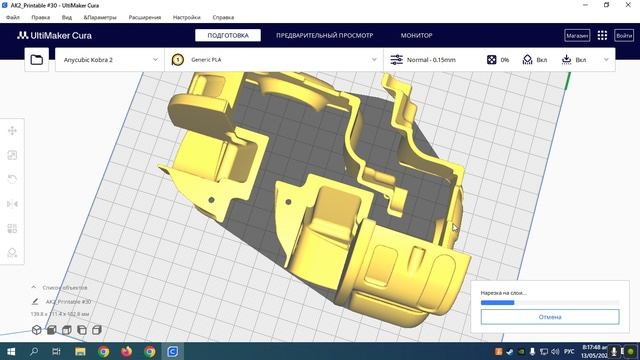Click the support enabled icon
This screenshot has height=360, width=640.
click(x=527, y=60)
